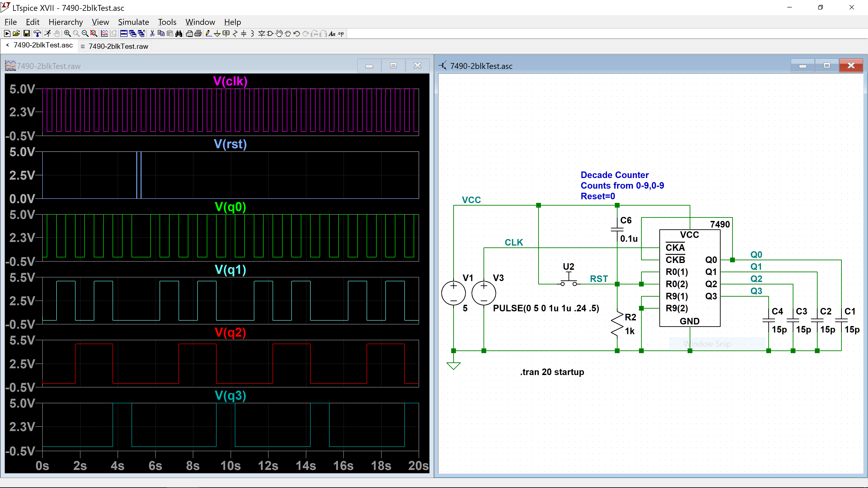Select the Draw Wire pencil tool
The image size is (868, 488).
click(x=209, y=34)
